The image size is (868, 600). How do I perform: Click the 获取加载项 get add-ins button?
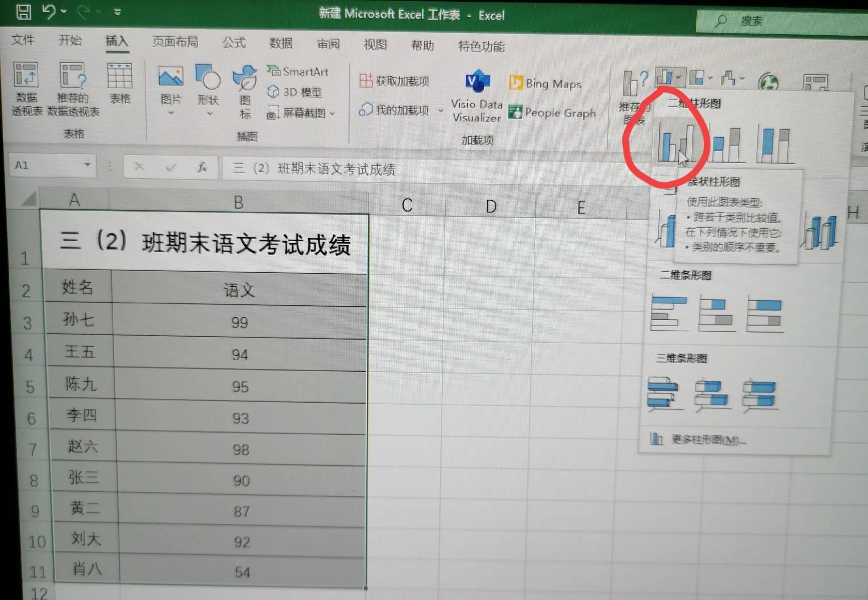click(x=395, y=81)
